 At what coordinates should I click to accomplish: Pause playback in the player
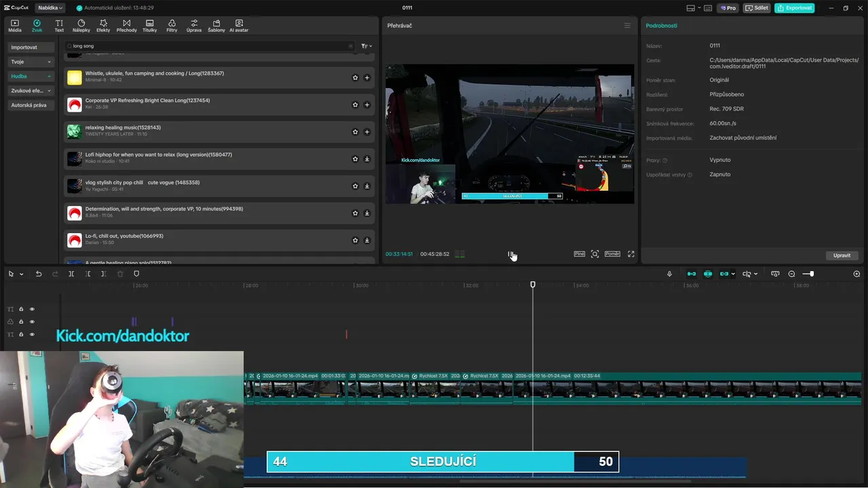click(x=511, y=254)
